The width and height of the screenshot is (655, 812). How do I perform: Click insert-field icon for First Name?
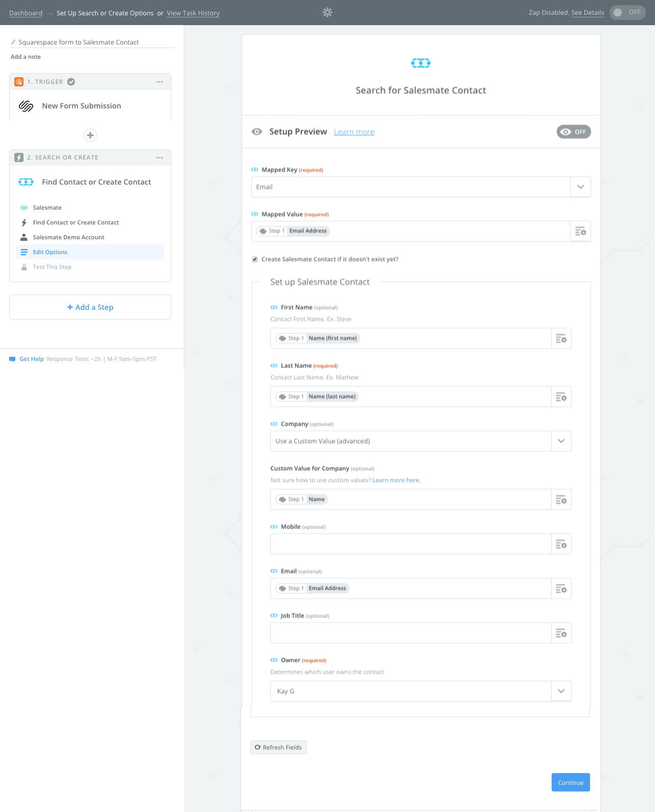click(561, 339)
